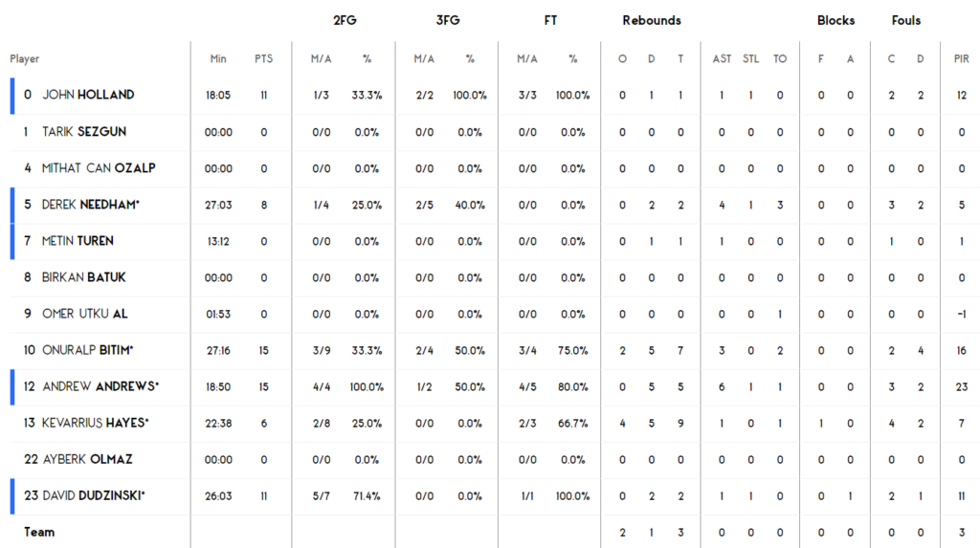Click Andrew Andrews' player name
980x548 pixels.
100,386
